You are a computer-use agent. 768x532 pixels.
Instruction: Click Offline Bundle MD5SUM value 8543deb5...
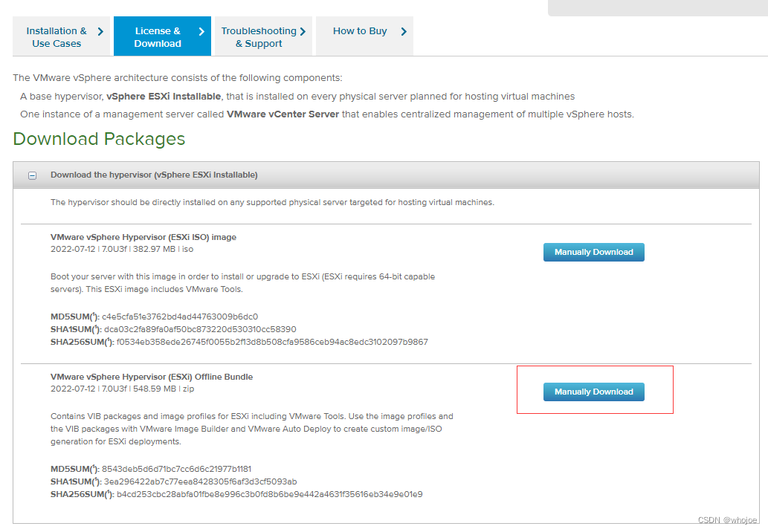point(176,469)
